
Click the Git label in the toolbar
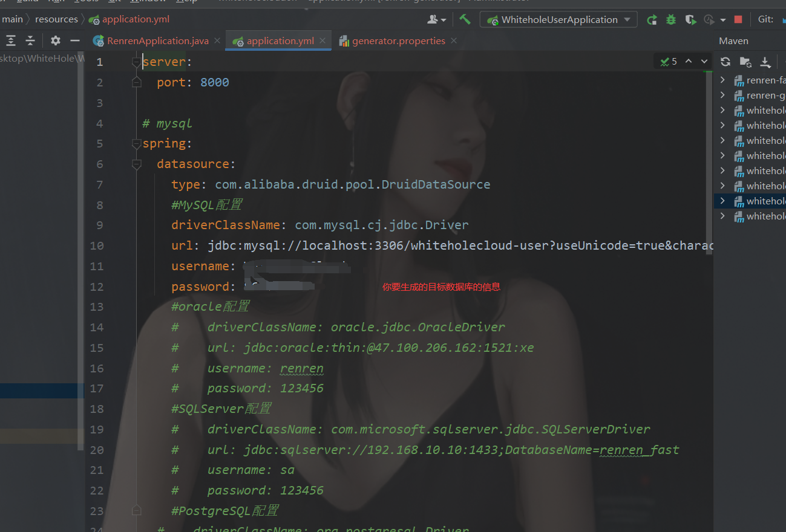pos(765,19)
